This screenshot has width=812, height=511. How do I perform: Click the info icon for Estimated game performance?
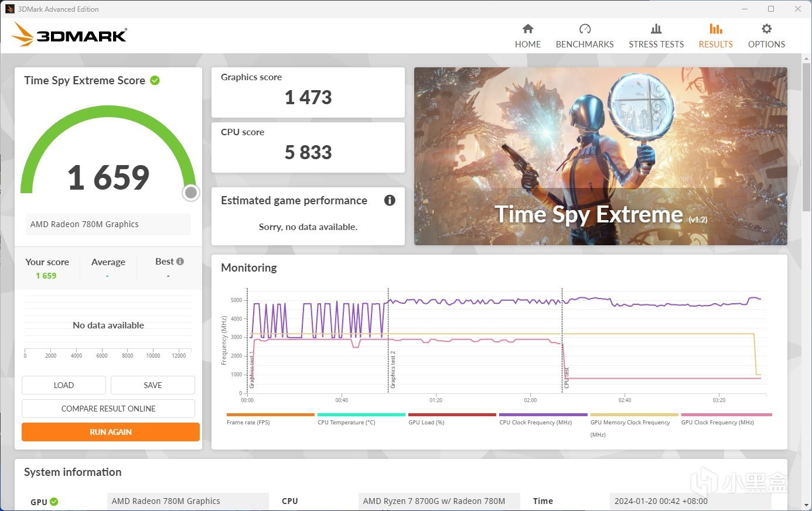[x=390, y=200]
